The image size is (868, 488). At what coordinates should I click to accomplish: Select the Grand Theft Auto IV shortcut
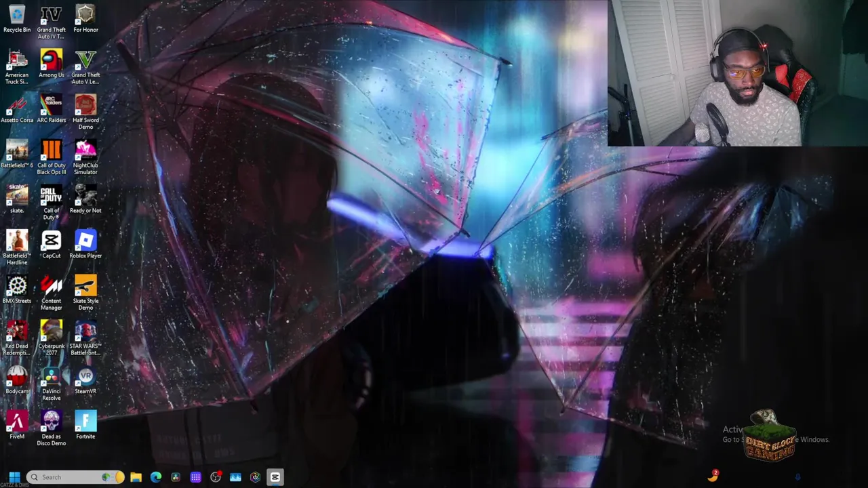click(51, 22)
